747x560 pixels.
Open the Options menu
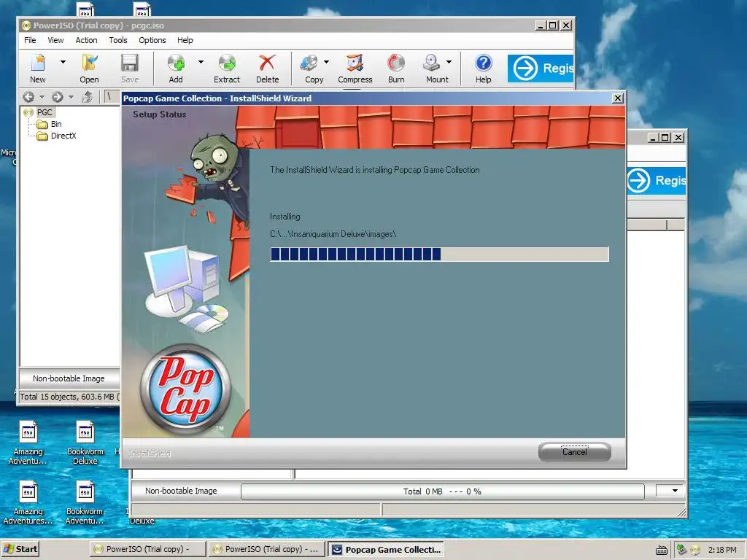tap(152, 40)
